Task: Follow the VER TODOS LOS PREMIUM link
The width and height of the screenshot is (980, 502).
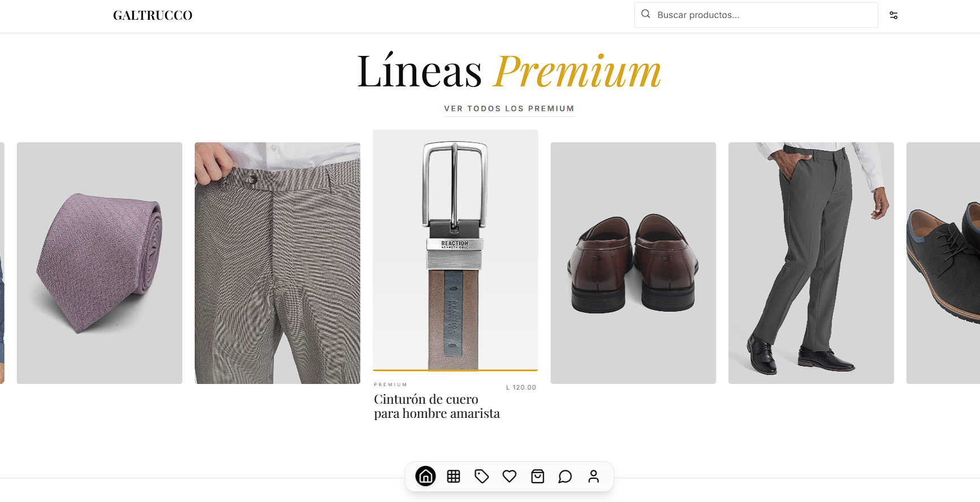Action: click(x=509, y=108)
